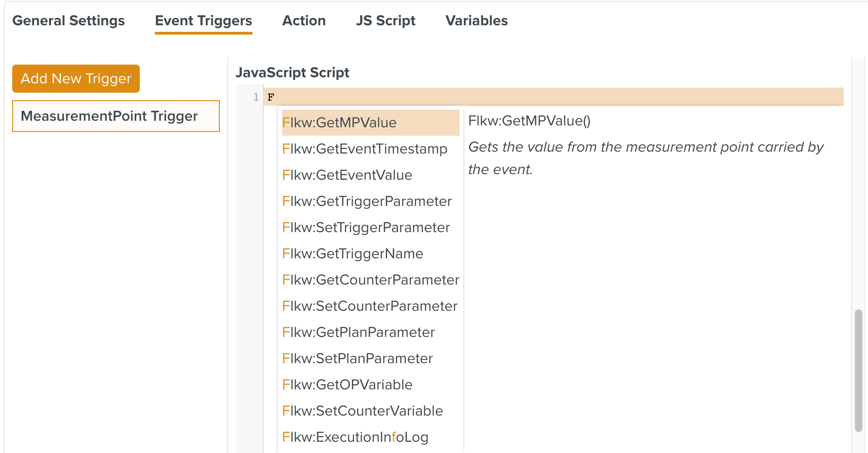This screenshot has width=868, height=453.
Task: Select Flkw:GetOPVariable from the completions
Action: tap(348, 384)
